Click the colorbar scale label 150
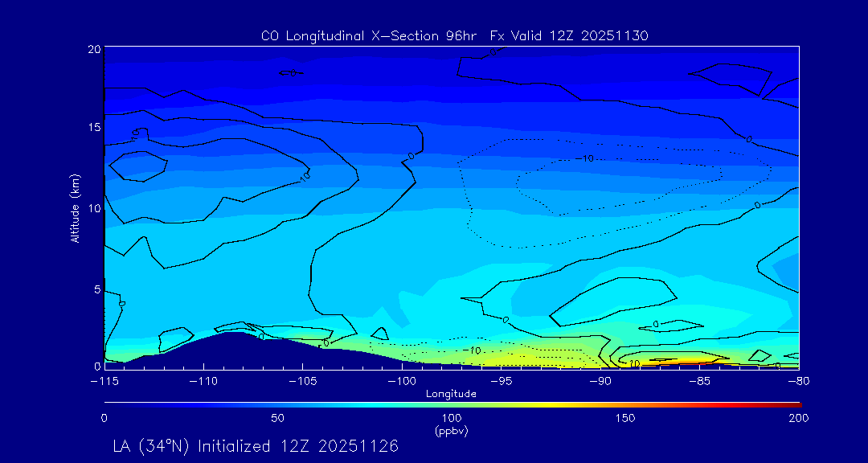 (625, 418)
